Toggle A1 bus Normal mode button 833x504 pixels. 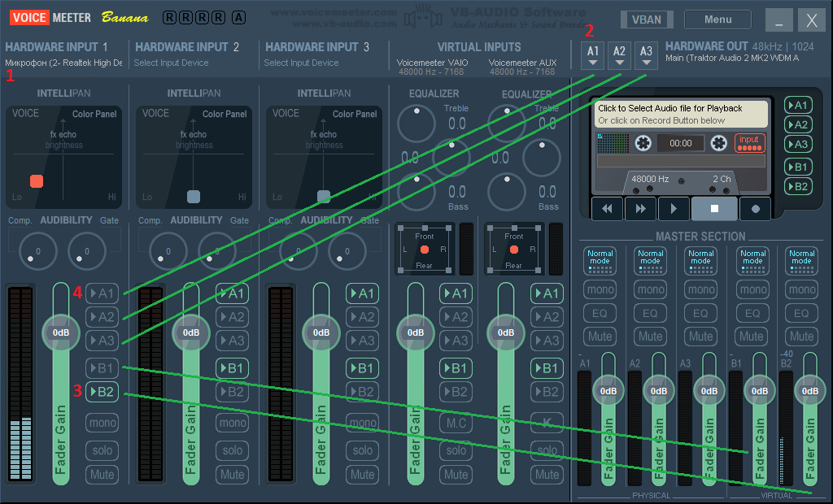point(600,260)
